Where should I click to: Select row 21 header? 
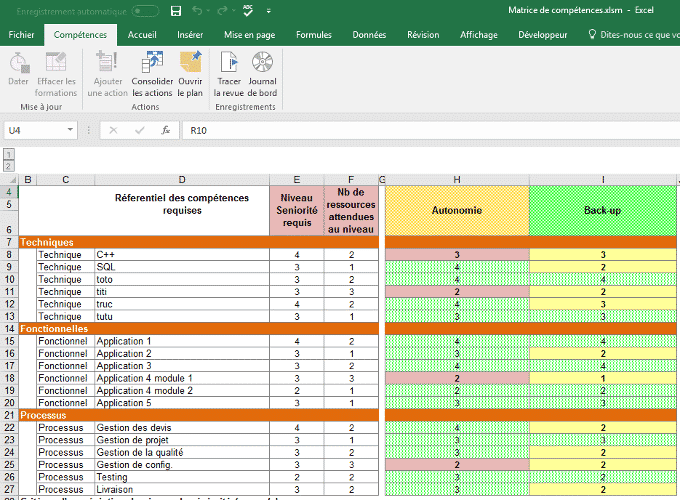point(9,415)
